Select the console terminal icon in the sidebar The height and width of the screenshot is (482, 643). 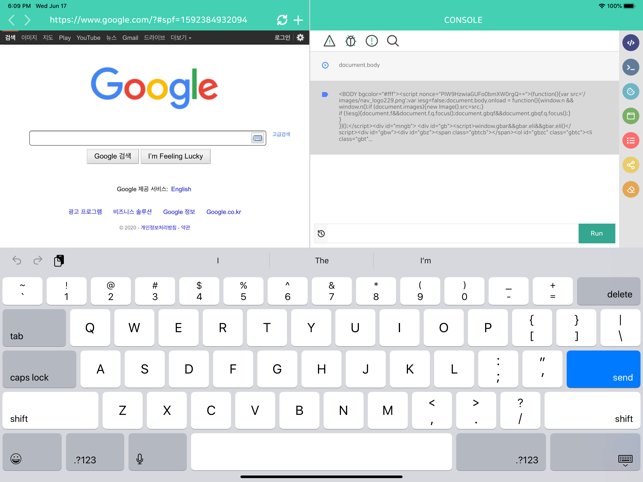[x=631, y=67]
